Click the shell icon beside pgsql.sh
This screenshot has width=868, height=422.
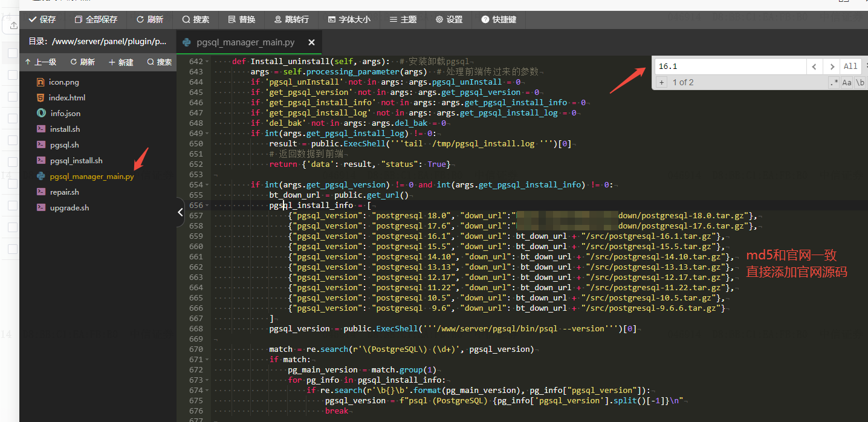41,144
